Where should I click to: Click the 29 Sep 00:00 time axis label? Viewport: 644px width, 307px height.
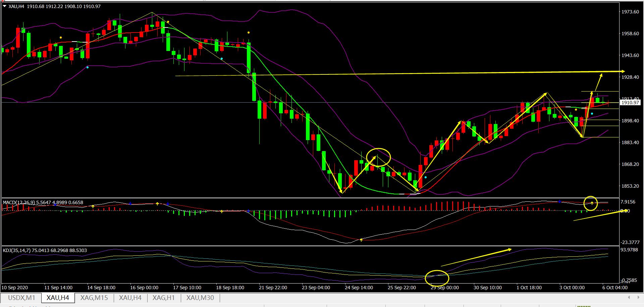click(445, 288)
